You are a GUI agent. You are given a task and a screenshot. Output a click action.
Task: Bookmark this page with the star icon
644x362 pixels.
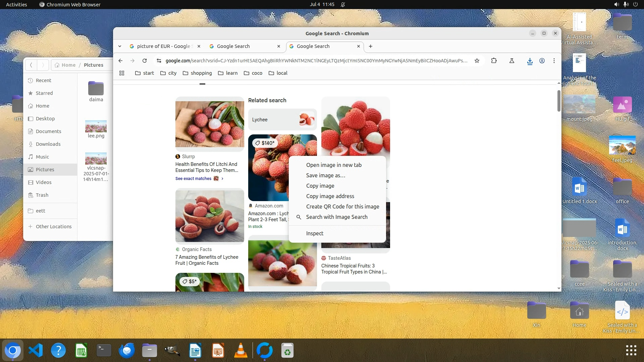(x=477, y=61)
